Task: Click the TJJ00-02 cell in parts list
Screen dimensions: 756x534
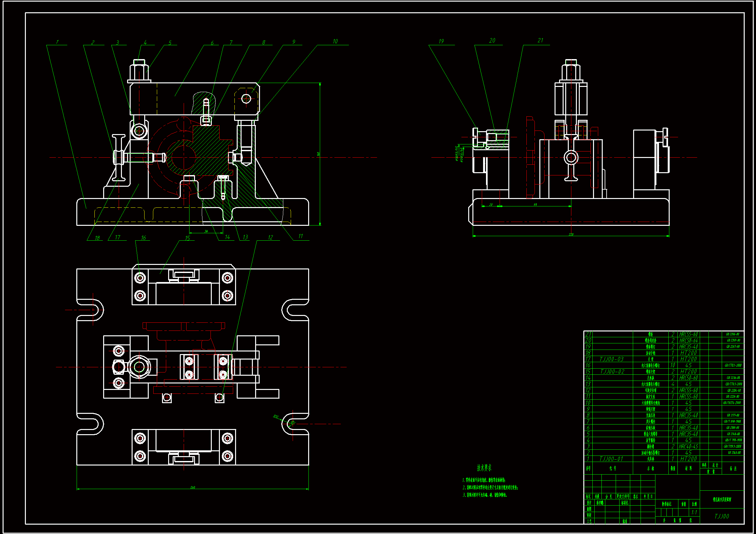Action: 612,372
